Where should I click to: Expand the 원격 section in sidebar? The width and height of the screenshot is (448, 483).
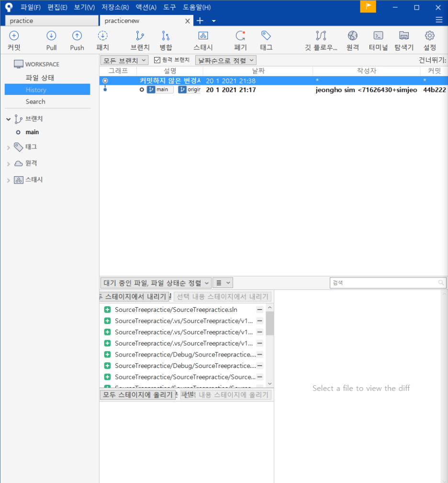point(8,164)
